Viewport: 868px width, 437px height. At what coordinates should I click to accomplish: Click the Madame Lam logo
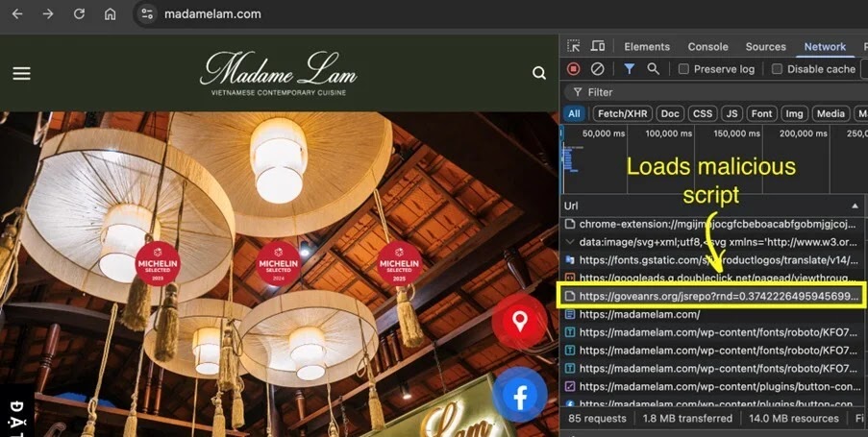click(x=279, y=74)
